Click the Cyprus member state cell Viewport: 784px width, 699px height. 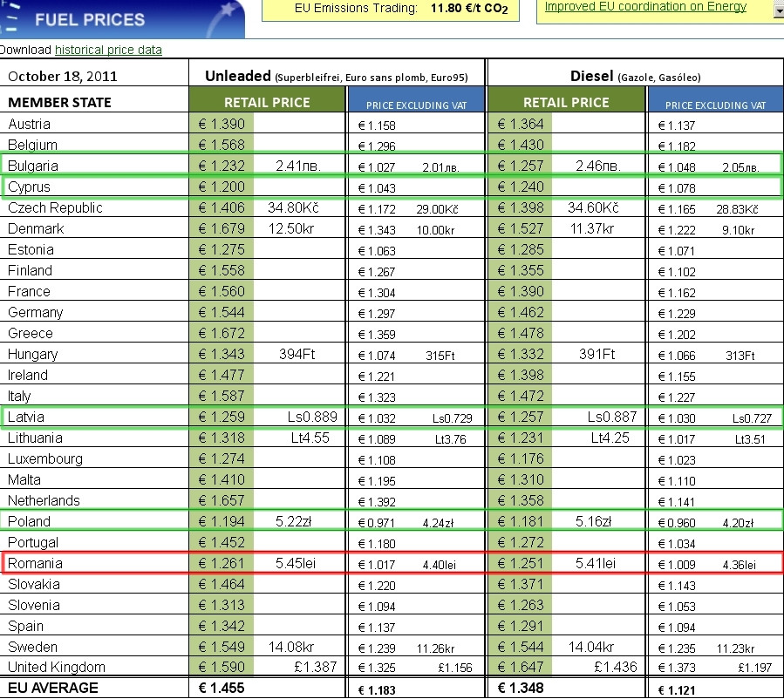pyautogui.click(x=30, y=187)
